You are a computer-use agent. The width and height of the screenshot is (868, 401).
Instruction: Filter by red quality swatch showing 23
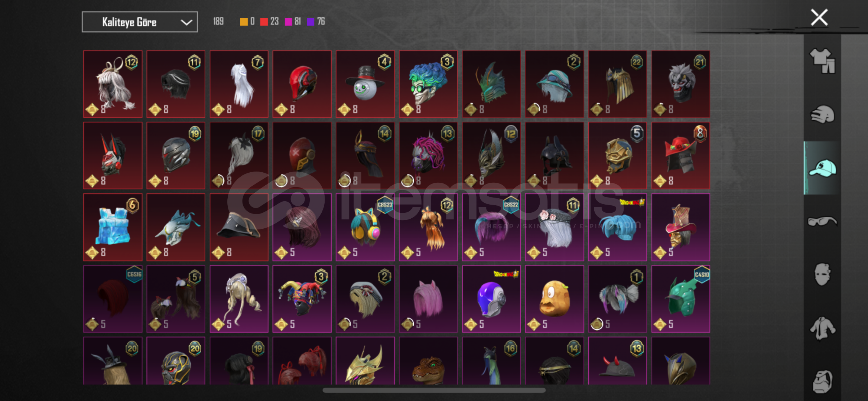click(x=264, y=22)
